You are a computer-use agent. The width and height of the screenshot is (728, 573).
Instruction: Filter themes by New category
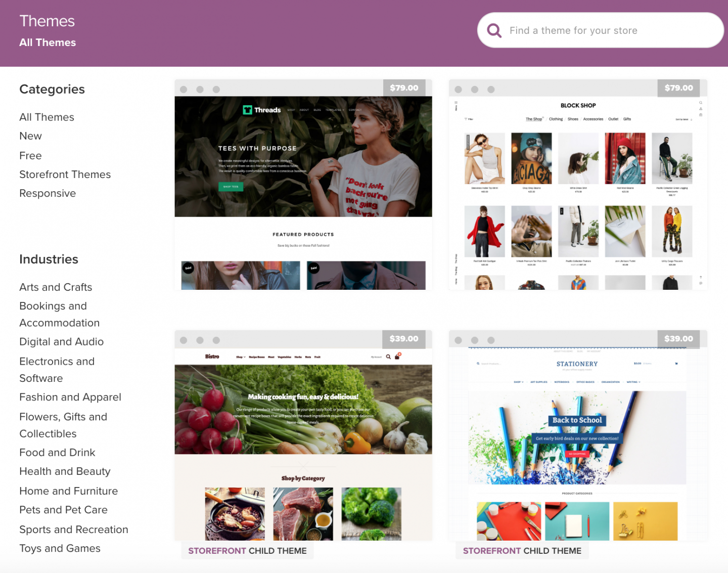pyautogui.click(x=30, y=136)
